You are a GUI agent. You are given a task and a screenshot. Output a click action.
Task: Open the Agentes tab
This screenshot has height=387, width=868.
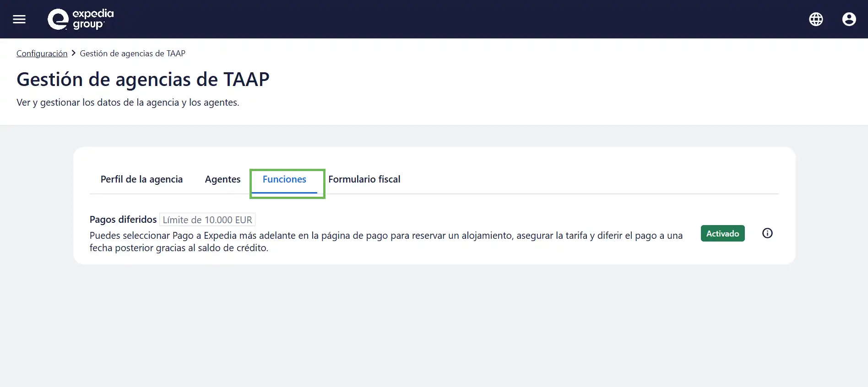click(222, 179)
